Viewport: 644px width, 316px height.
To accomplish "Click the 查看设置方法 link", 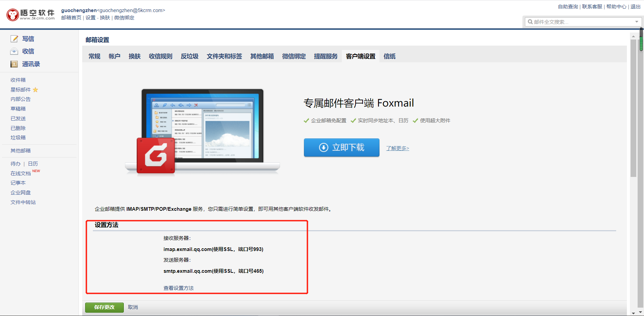I will coord(178,288).
